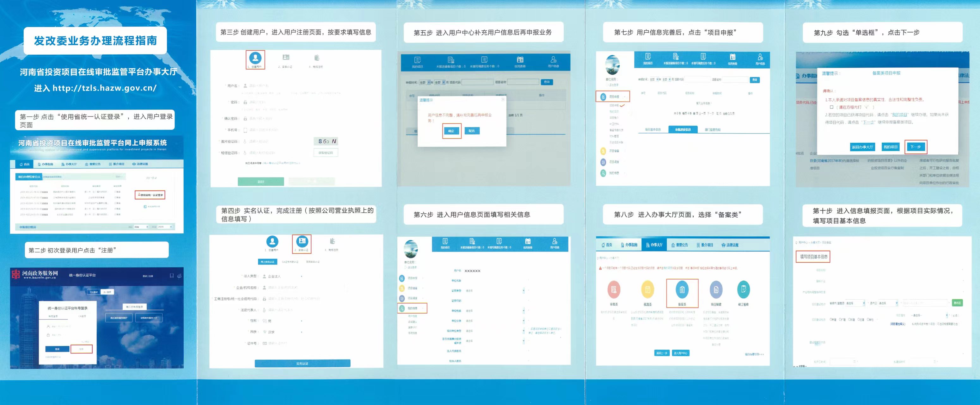
Task: Select the 网上实名认证 tab
Action: 267,262
